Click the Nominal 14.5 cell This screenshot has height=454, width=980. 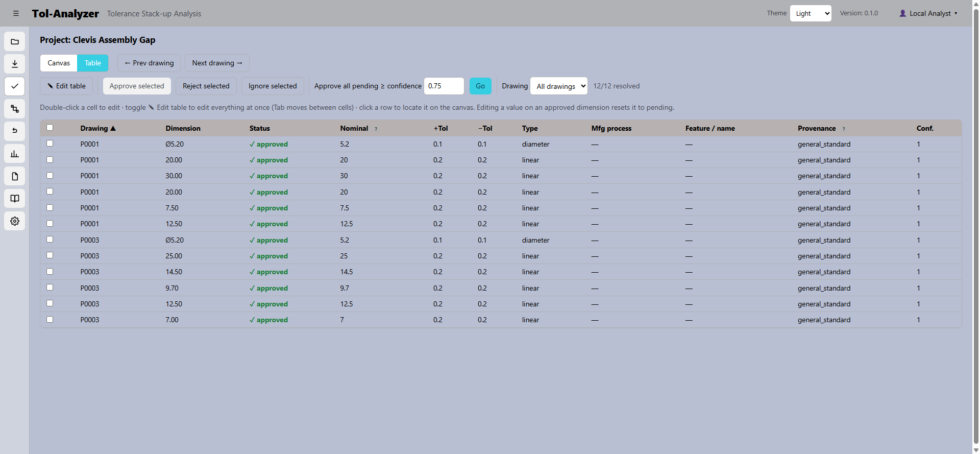click(347, 272)
